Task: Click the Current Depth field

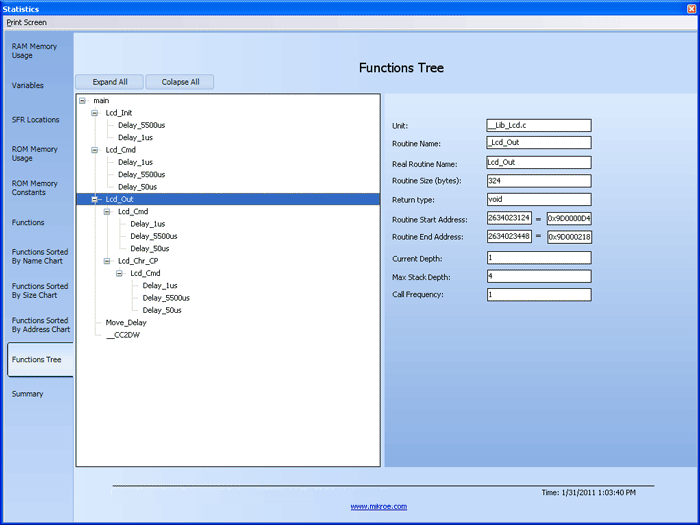Action: tap(539, 258)
